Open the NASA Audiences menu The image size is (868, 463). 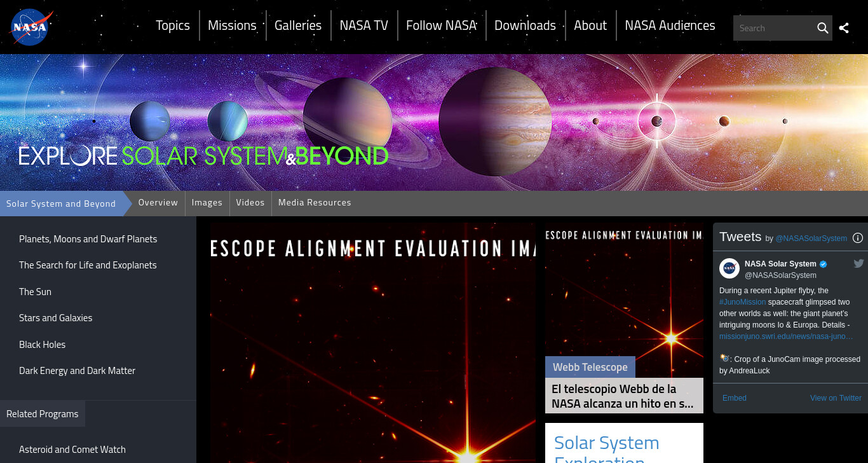pyautogui.click(x=670, y=25)
